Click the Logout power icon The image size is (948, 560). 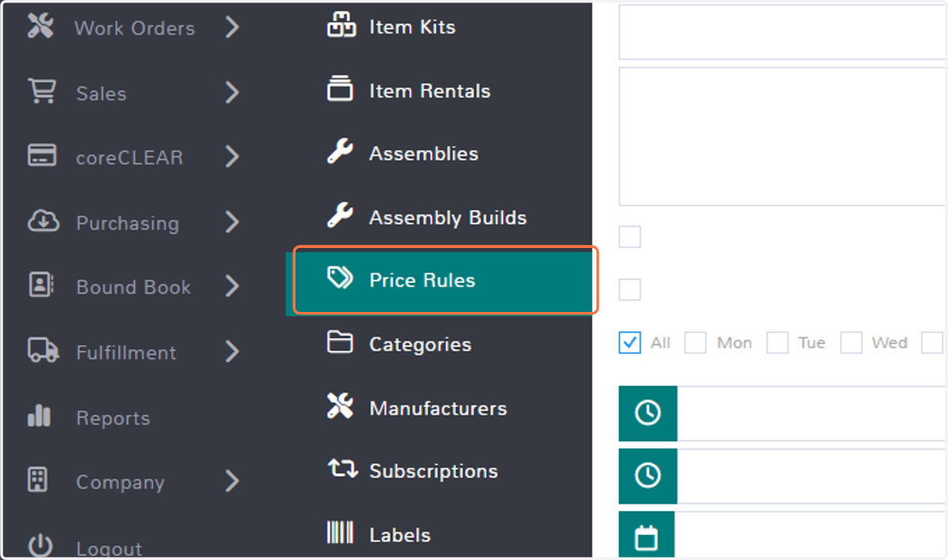coord(40,546)
